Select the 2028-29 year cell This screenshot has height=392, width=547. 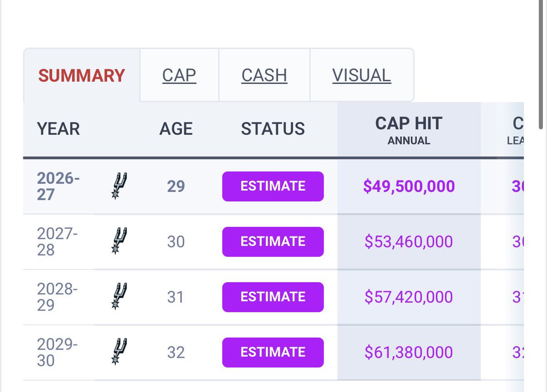pyautogui.click(x=57, y=297)
